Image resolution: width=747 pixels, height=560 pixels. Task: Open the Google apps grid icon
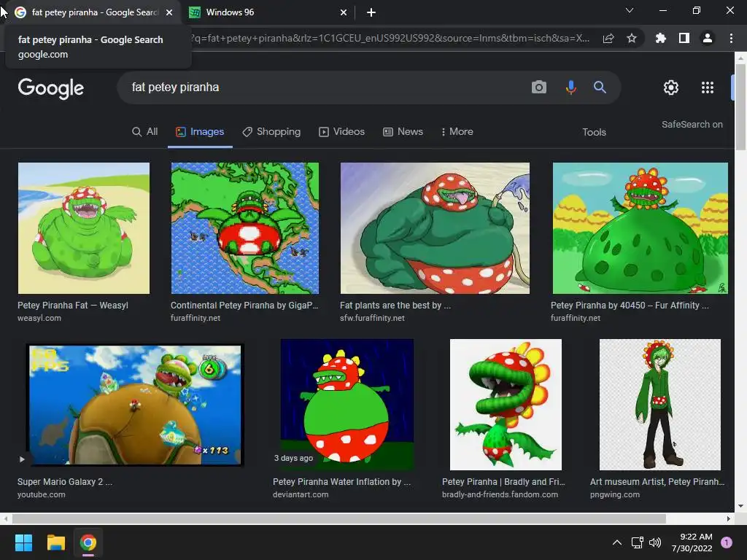point(708,87)
